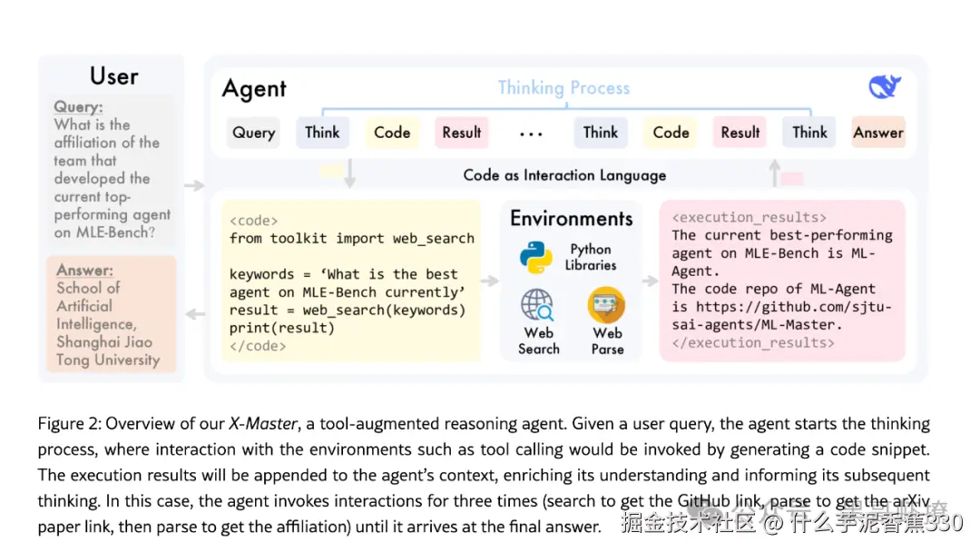The height and width of the screenshot is (552, 980).
Task: Click the 'User' heading
Action: tap(113, 76)
